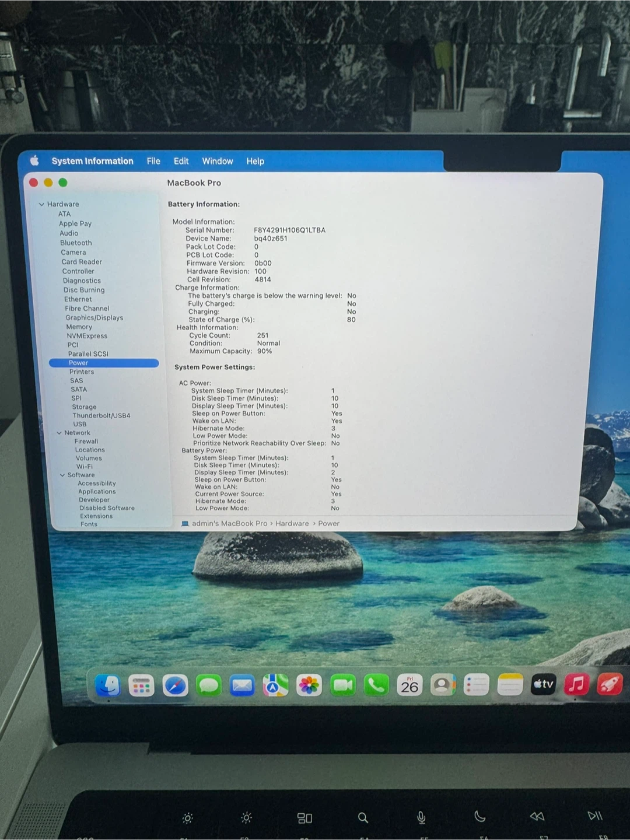This screenshot has height=840, width=630.
Task: Open Photos from the Dock
Action: 309,685
